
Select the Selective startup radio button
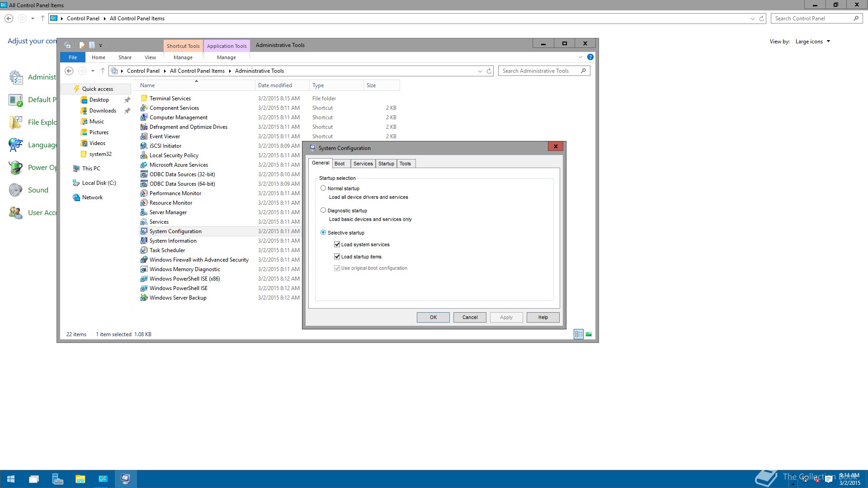[323, 233]
